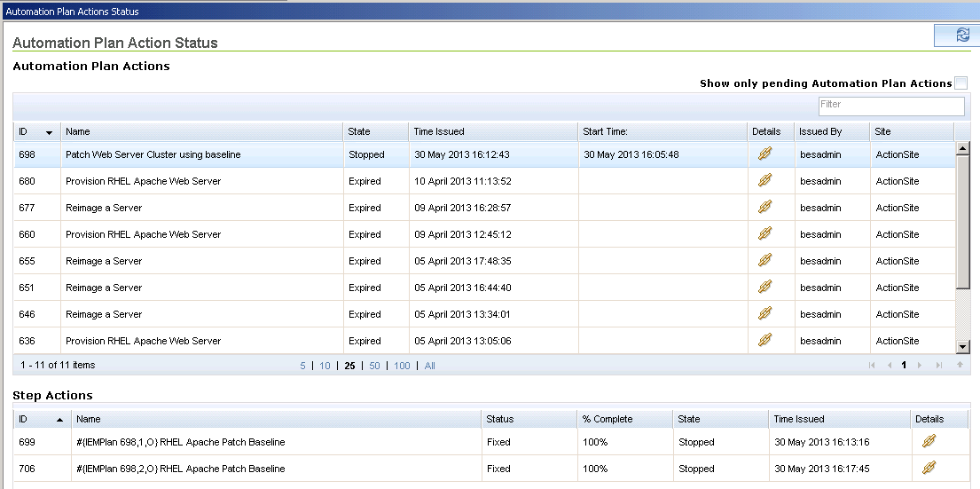This screenshot has width=980, height=489.
Task: Open details icon for step action 699
Action: (x=929, y=441)
